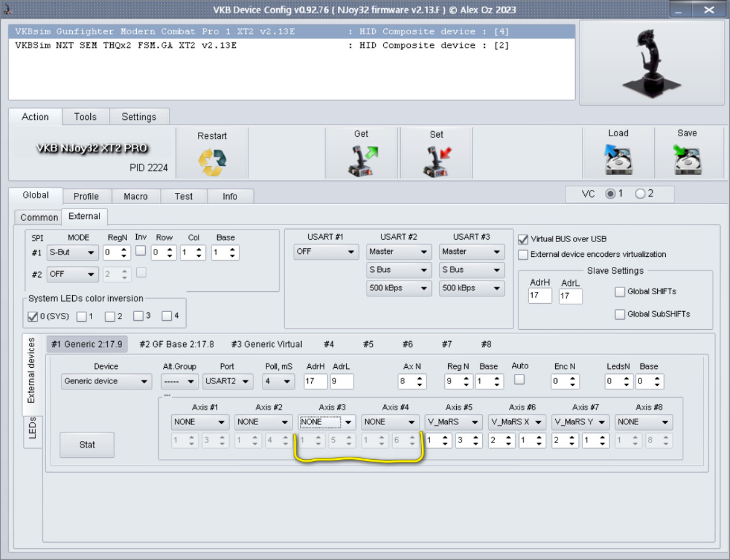Open Alt.Group dropdown
The height and width of the screenshot is (560, 730).
[180, 381]
